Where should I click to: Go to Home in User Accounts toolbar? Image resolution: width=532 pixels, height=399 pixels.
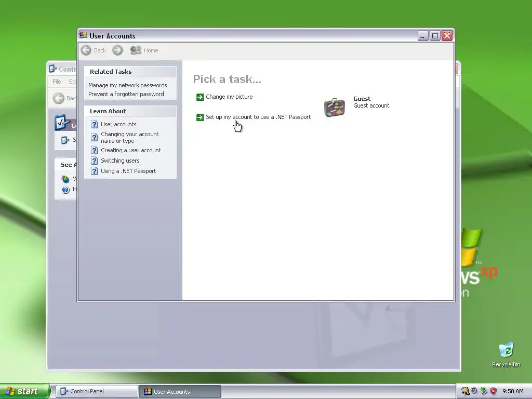(144, 50)
